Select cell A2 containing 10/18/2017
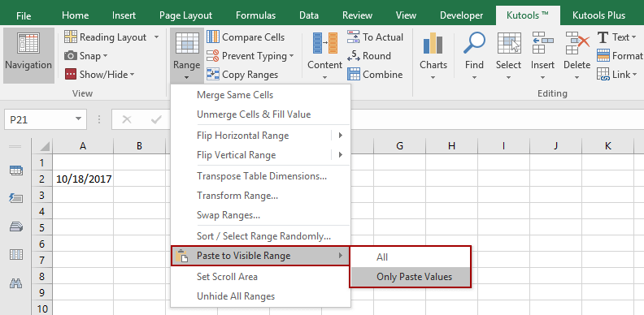Viewport: 644px width, 315px height. pos(84,179)
